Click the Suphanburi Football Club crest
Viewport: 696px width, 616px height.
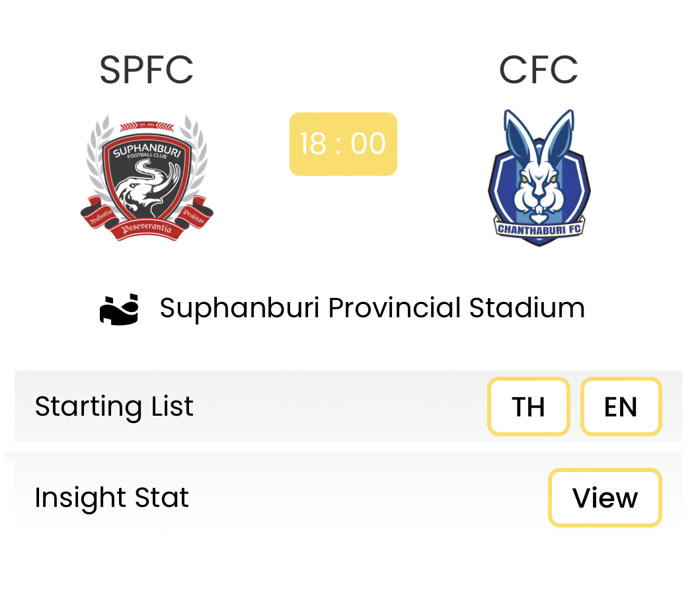[x=147, y=178]
